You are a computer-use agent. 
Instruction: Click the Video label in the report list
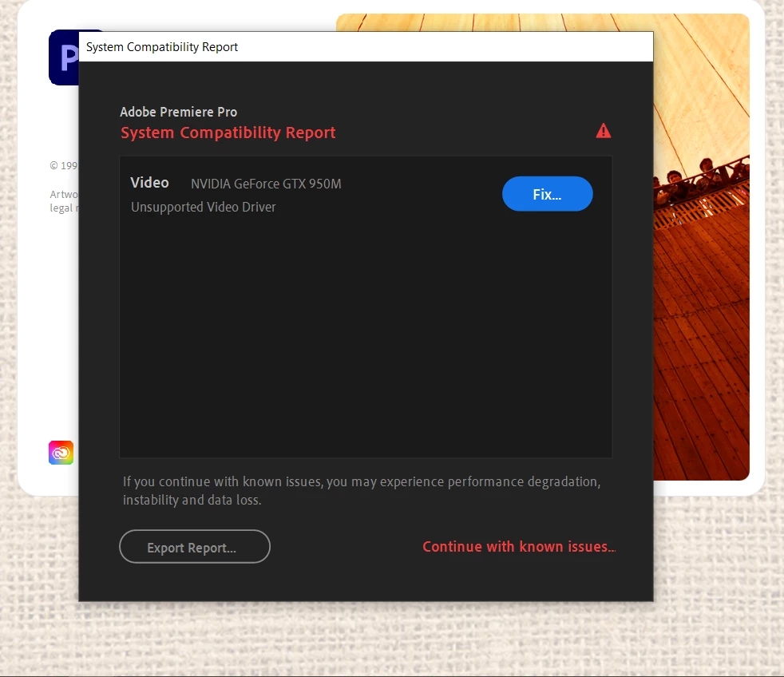tap(149, 183)
